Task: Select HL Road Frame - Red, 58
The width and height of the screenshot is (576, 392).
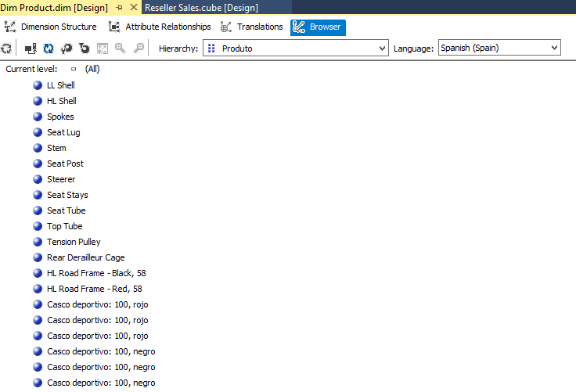Action: click(95, 289)
